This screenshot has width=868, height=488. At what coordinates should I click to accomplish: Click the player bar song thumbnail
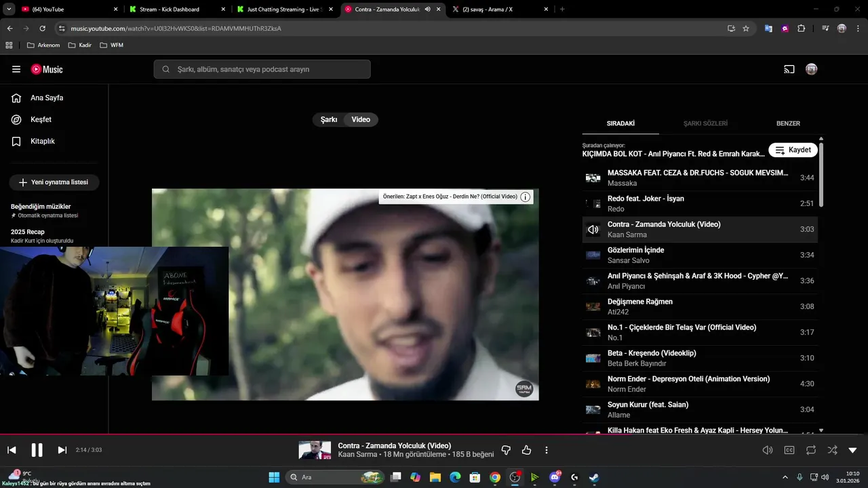[314, 450]
